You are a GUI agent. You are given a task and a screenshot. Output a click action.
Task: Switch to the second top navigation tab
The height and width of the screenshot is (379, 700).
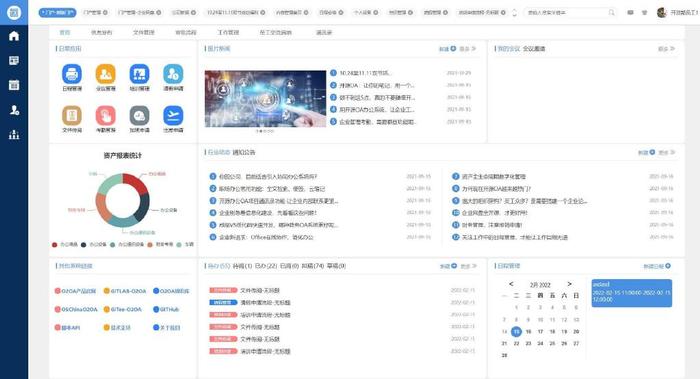pyautogui.click(x=101, y=33)
